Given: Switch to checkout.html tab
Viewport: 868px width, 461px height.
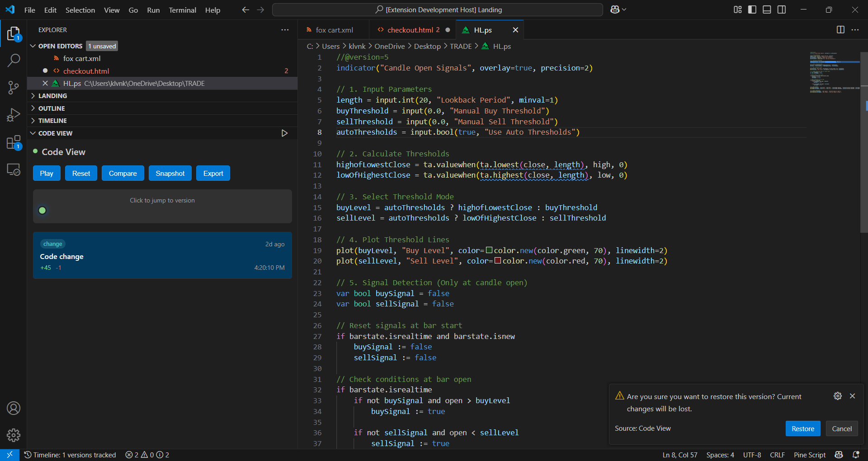Looking at the screenshot, I should 413,30.
